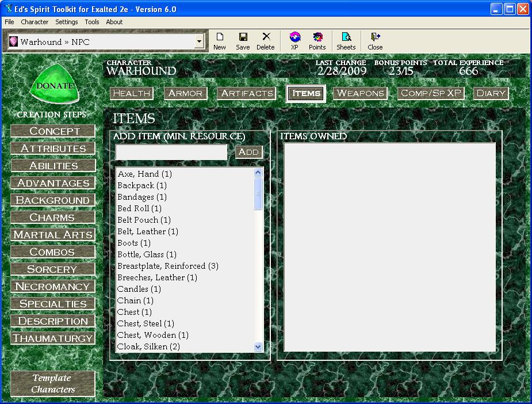Click the add item name input field
This screenshot has height=404, width=532.
(x=171, y=152)
